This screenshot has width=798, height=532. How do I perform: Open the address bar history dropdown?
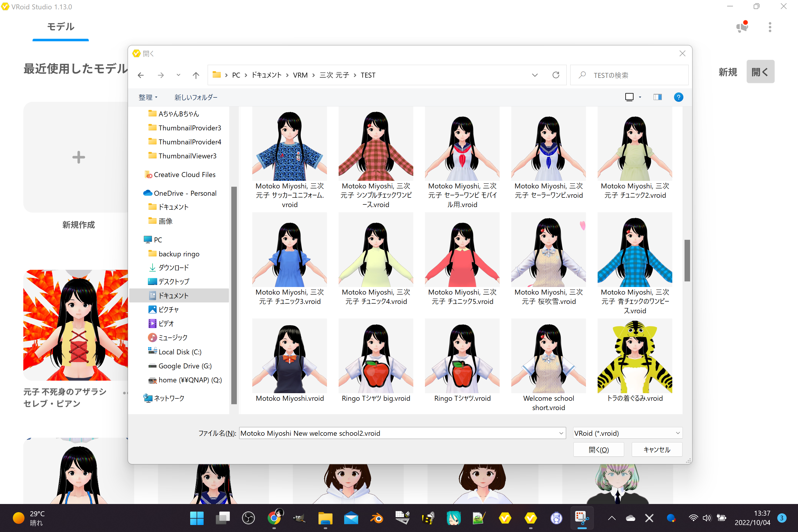pos(535,75)
